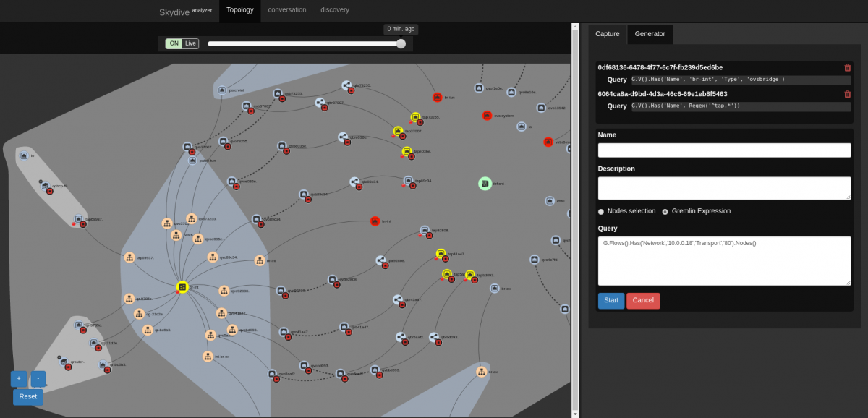The width and height of the screenshot is (868, 418).
Task: Open the green defiant host node
Action: [485, 184]
